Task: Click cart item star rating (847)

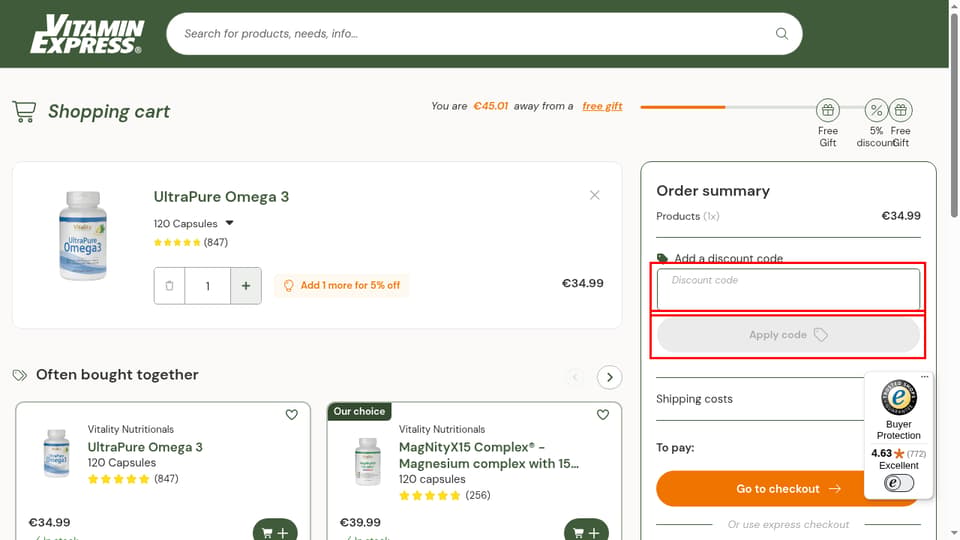Action: pos(190,242)
